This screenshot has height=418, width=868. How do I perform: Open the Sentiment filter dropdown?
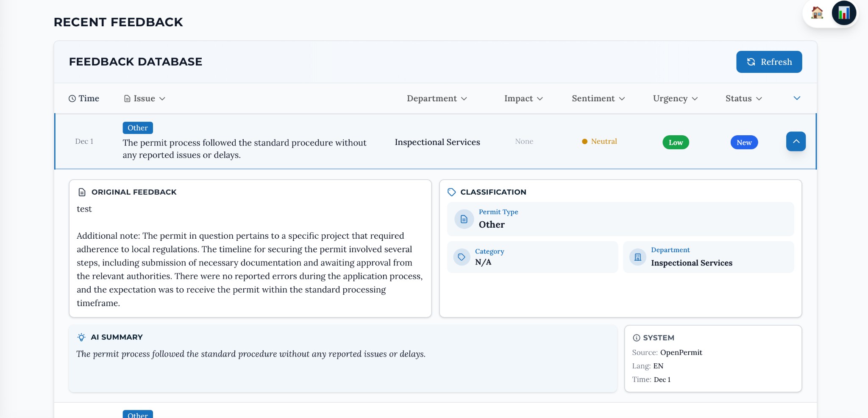coord(598,98)
